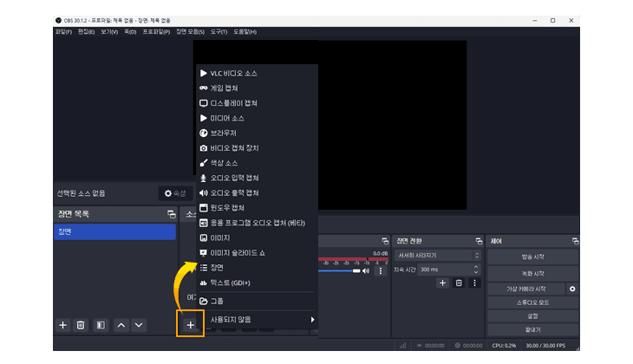Mute the audio mixer speaker icon
The image size is (633, 364).
pyautogui.click(x=366, y=270)
